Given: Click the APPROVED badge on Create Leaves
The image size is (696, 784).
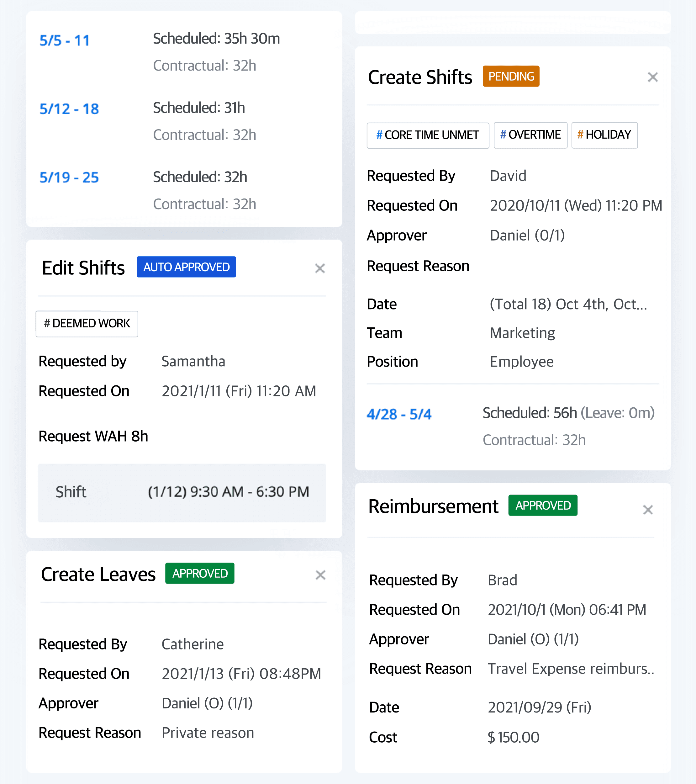Looking at the screenshot, I should (199, 573).
